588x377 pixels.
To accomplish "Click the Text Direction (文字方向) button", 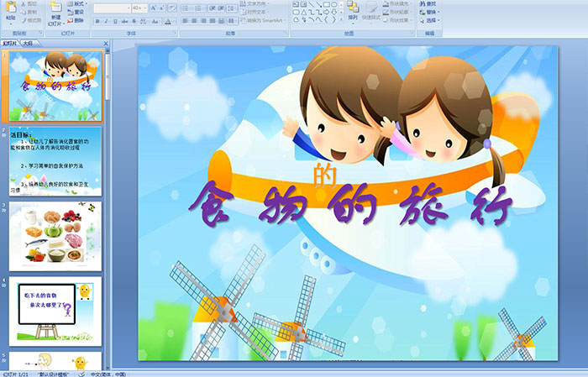I will click(x=255, y=3).
